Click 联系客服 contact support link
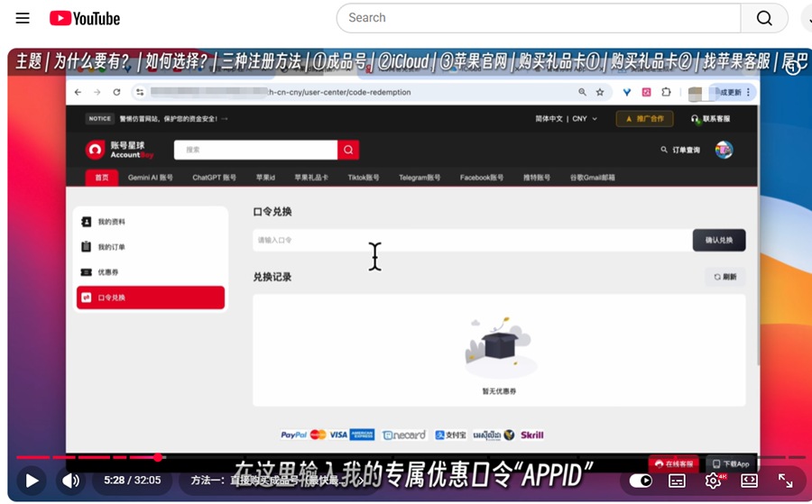The height and width of the screenshot is (504, 812). tap(711, 118)
